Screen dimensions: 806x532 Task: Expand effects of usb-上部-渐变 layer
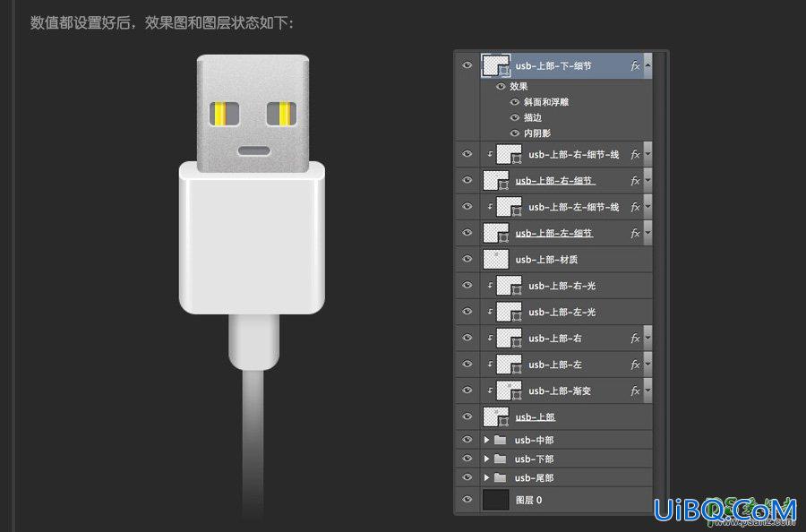click(x=647, y=390)
